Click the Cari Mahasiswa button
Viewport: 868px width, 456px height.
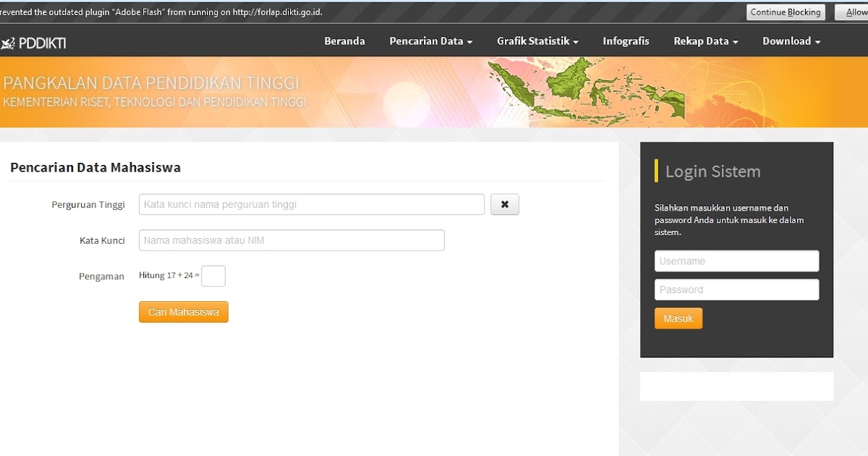click(183, 311)
